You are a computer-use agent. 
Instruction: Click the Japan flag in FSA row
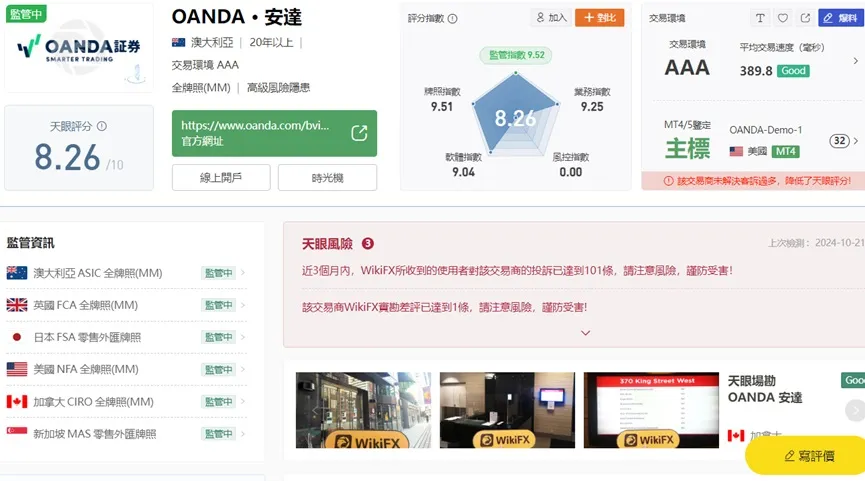(x=17, y=337)
